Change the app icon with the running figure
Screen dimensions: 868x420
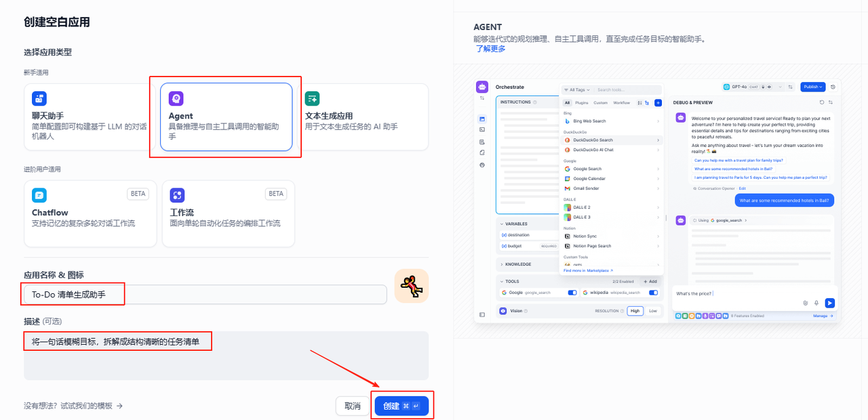tap(412, 286)
